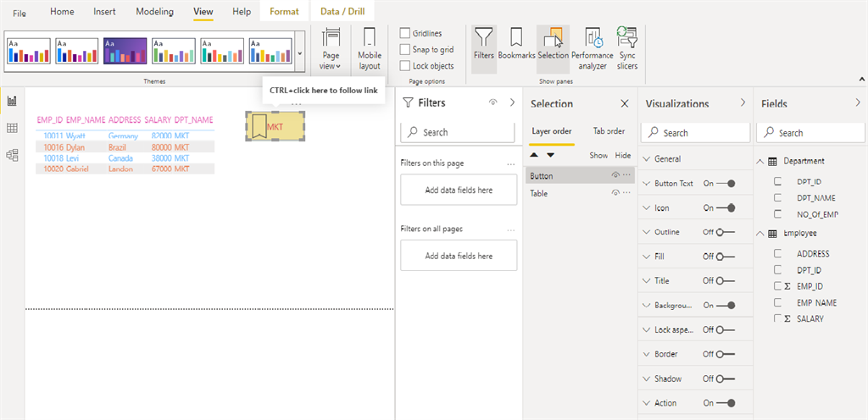Switch to Report view in left sidebar

12,101
